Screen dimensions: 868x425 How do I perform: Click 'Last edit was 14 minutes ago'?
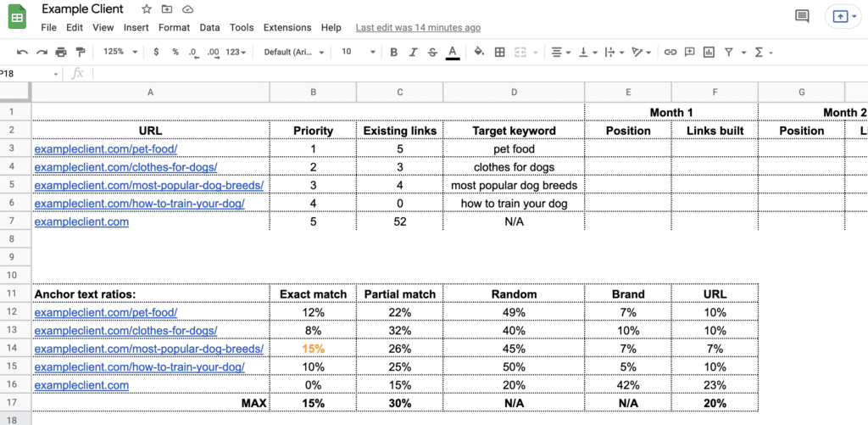coord(418,27)
